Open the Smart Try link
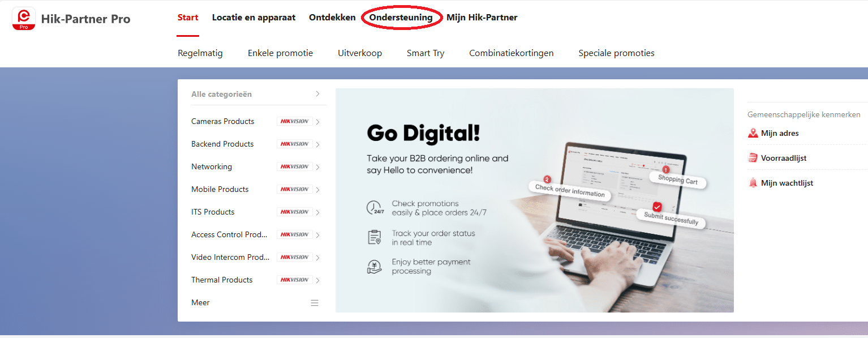Screen dimensions: 868x338 [x=426, y=53]
